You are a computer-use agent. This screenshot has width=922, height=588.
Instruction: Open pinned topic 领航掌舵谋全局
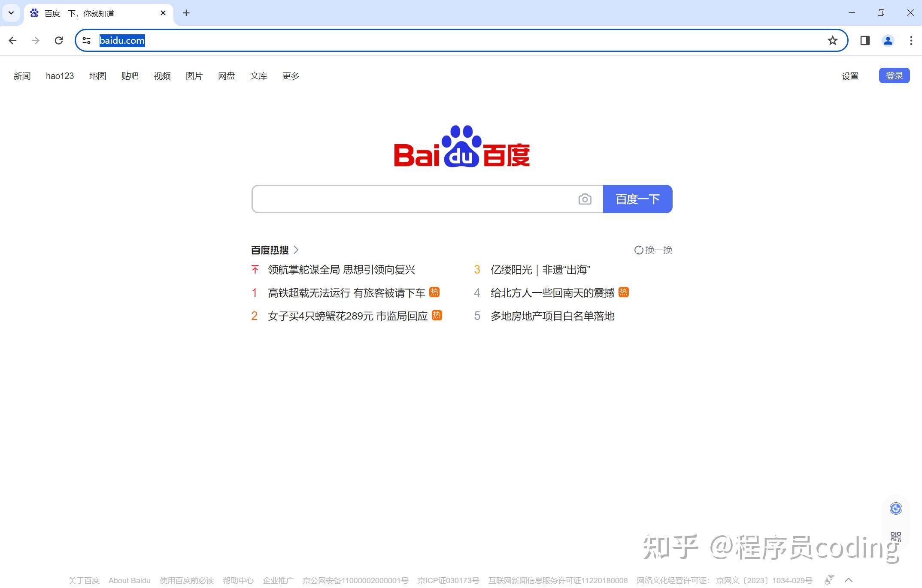pyautogui.click(x=341, y=270)
